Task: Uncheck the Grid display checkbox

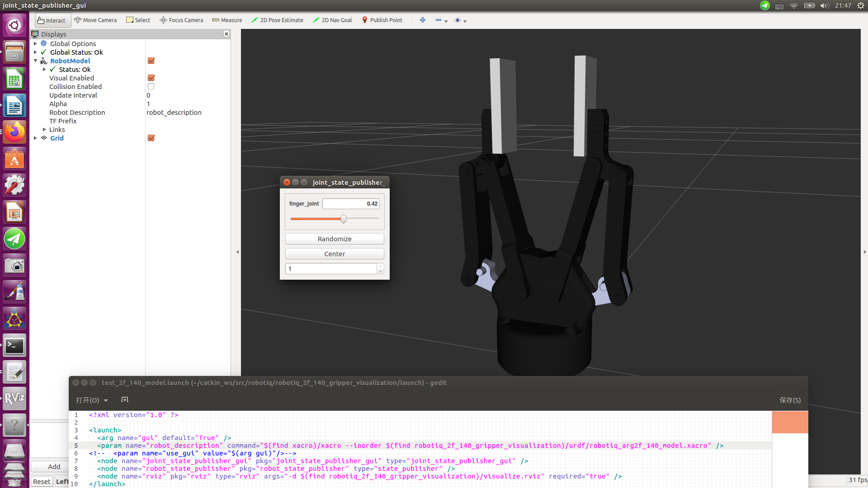Action: [151, 138]
